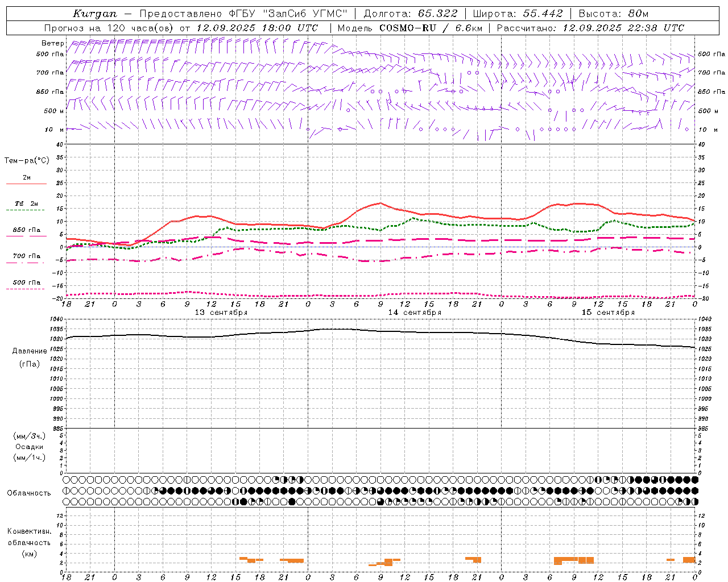Select the "Осадки" precipitation label
The height and width of the screenshot is (582, 728).
tap(30, 447)
